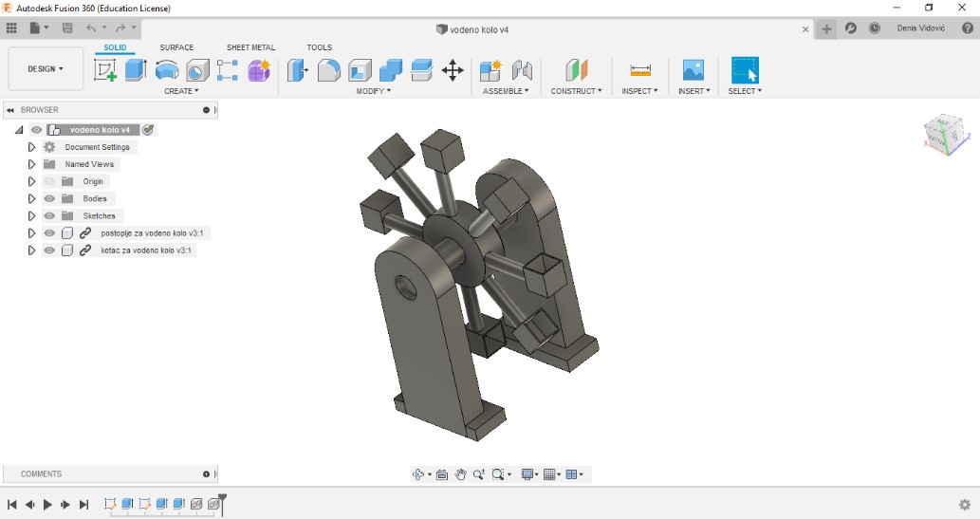
Task: Switch to the SOLID tab
Action: click(x=115, y=47)
